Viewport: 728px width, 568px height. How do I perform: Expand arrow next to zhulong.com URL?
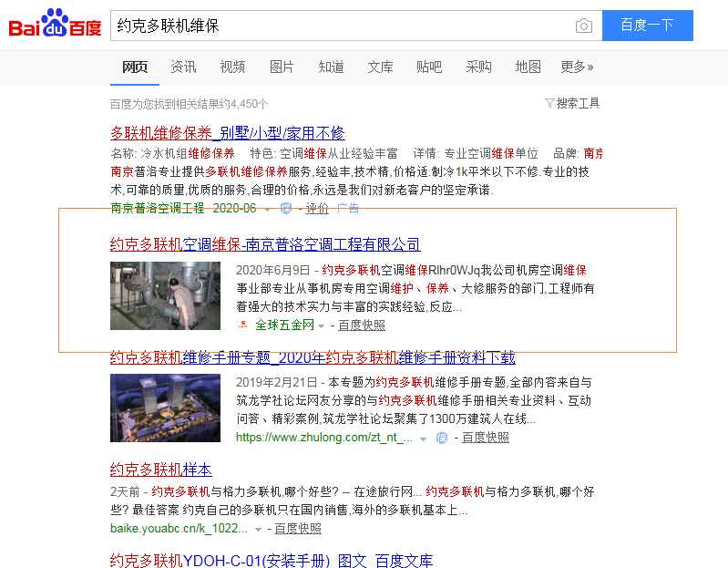423,439
